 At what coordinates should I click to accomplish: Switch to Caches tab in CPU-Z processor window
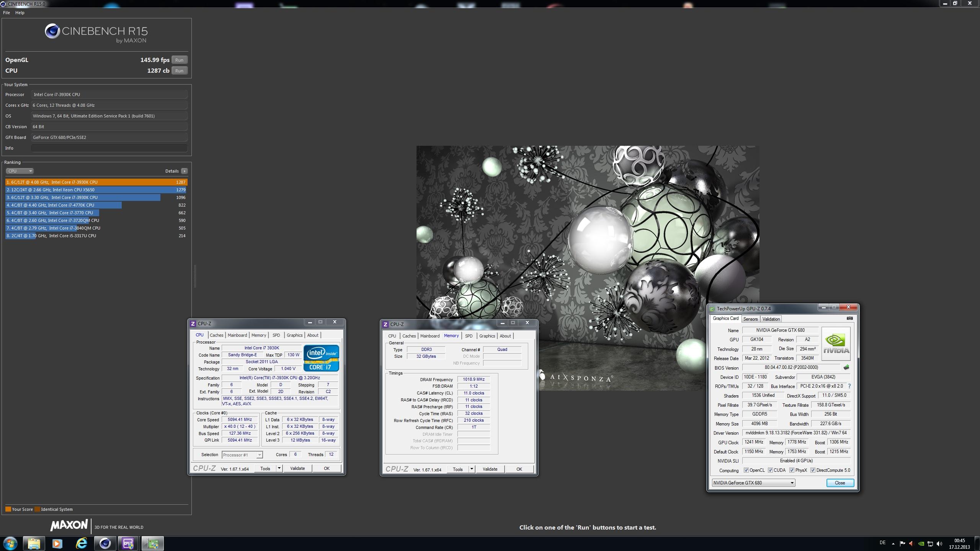point(216,335)
